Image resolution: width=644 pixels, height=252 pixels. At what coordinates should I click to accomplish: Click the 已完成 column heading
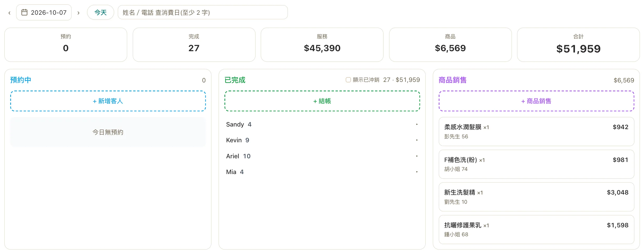pyautogui.click(x=235, y=80)
